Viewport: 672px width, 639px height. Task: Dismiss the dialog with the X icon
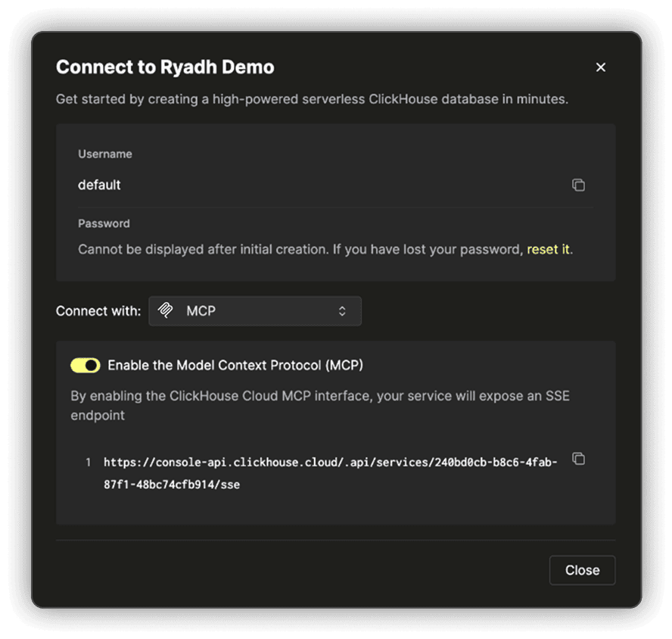tap(600, 67)
